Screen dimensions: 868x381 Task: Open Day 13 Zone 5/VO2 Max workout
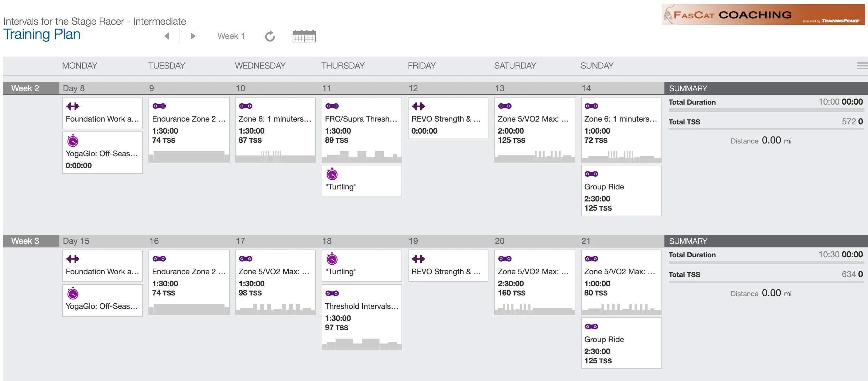[534, 130]
